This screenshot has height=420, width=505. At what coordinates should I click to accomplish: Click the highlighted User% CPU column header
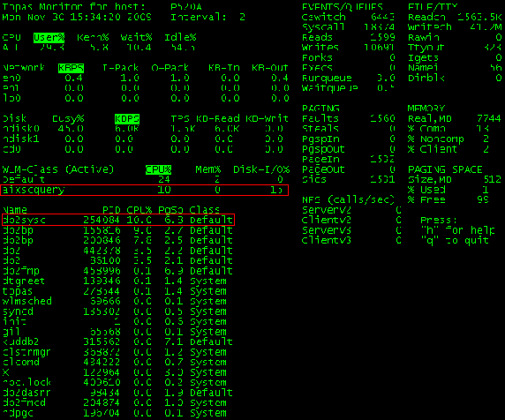coord(49,38)
